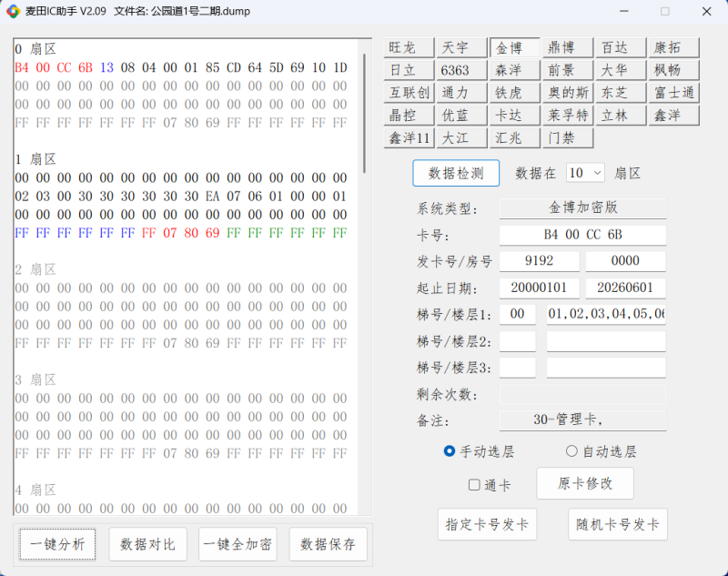
Task: Open the sector number dropdown showing 10
Action: [585, 173]
